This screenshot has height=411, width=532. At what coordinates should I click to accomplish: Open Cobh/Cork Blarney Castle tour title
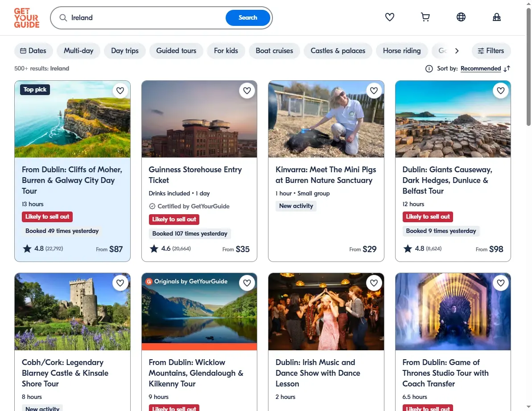coord(65,373)
